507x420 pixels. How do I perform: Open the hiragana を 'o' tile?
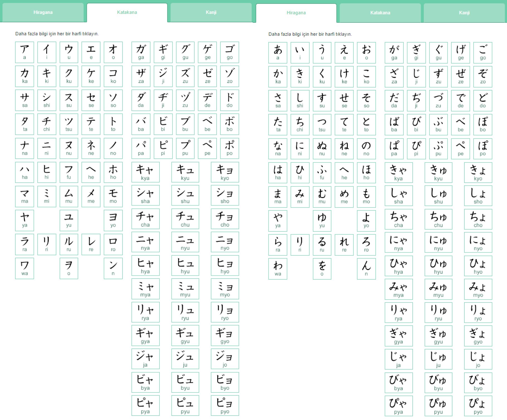[x=322, y=269]
